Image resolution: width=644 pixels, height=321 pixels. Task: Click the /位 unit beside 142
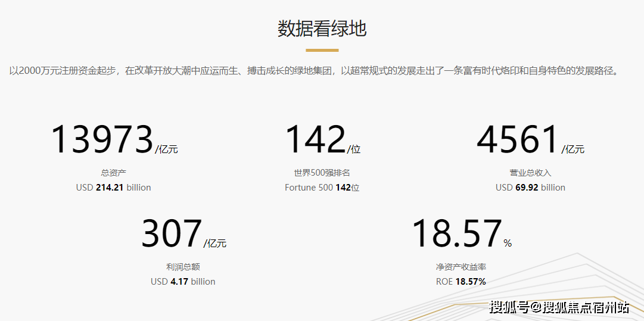point(354,149)
